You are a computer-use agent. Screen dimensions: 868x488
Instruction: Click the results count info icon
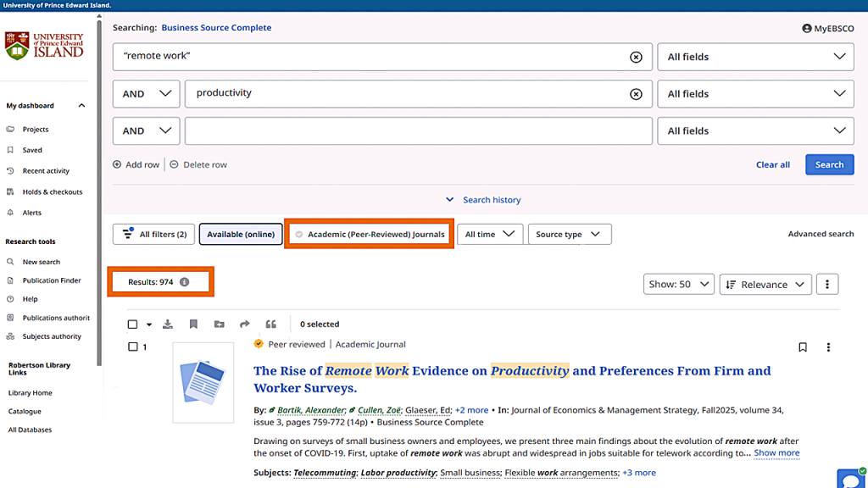point(185,282)
